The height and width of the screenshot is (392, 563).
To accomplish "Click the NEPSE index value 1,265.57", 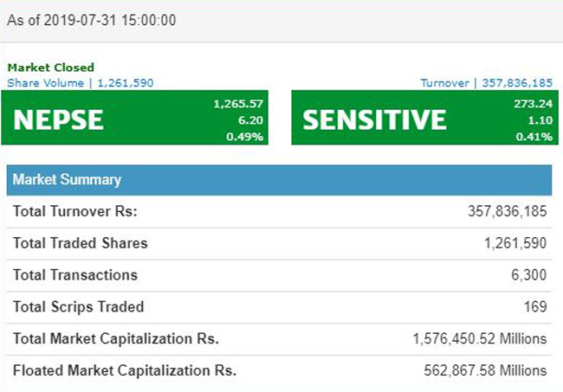I will click(238, 105).
